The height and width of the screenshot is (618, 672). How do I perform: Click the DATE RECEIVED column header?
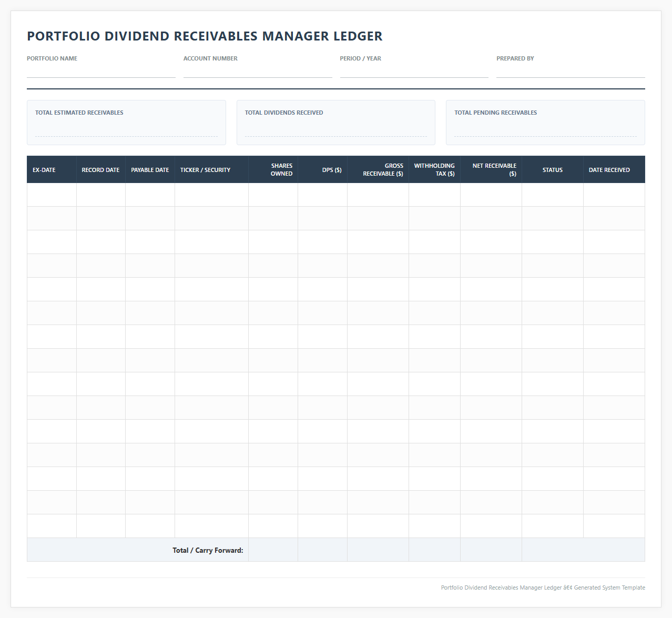(614, 169)
